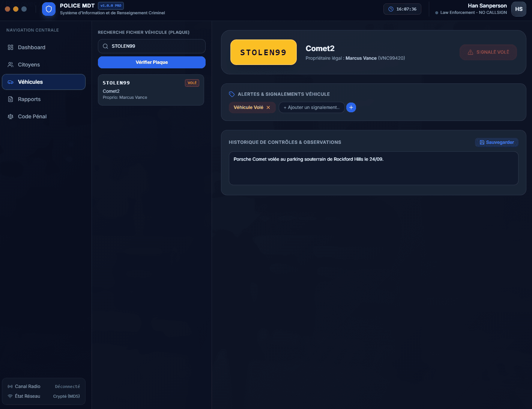The height and width of the screenshot is (409, 532).
Task: Click the magnifier icon in plate search
Action: pyautogui.click(x=105, y=46)
